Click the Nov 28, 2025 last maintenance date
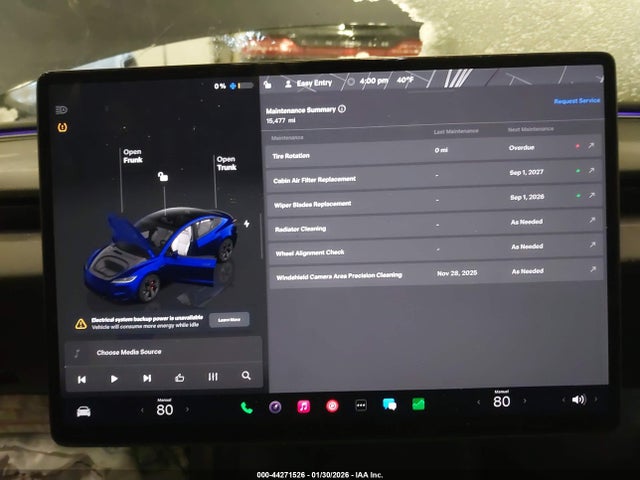 (457, 273)
